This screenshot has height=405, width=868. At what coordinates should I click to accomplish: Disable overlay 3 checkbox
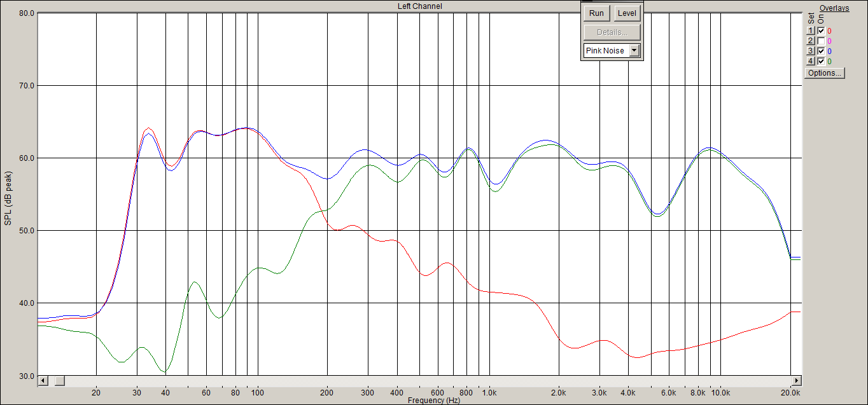[821, 51]
